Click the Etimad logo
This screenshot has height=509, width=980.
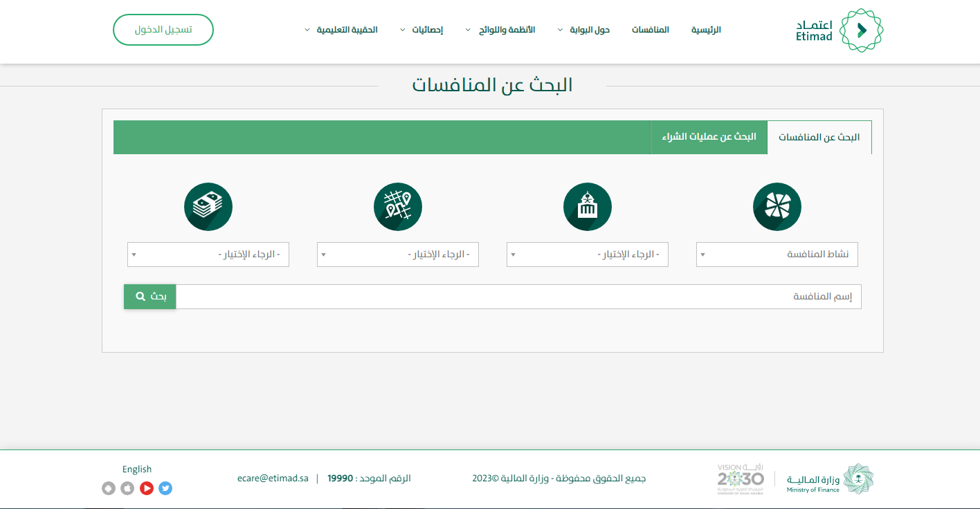coord(840,30)
